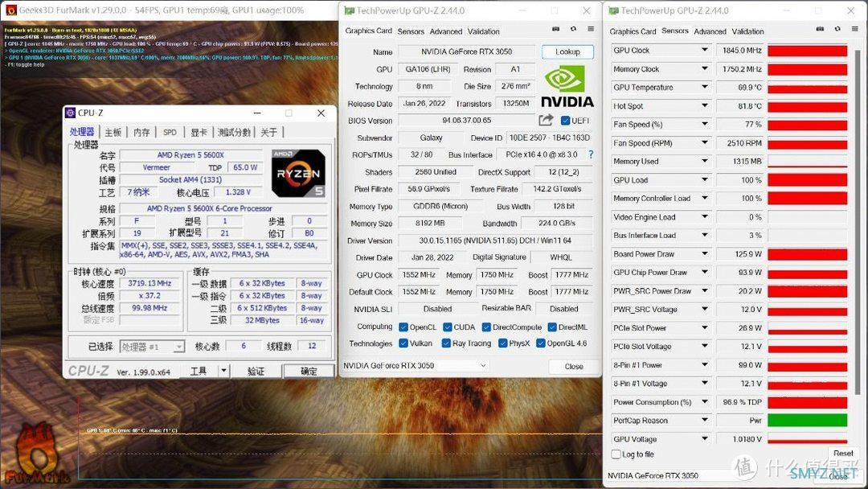Click GPU-Z Sensors window title icon
The height and width of the screenshot is (489, 868).
[613, 10]
